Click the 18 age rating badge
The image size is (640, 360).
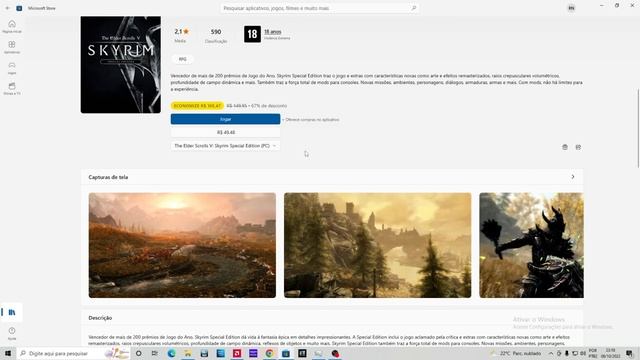point(252,34)
